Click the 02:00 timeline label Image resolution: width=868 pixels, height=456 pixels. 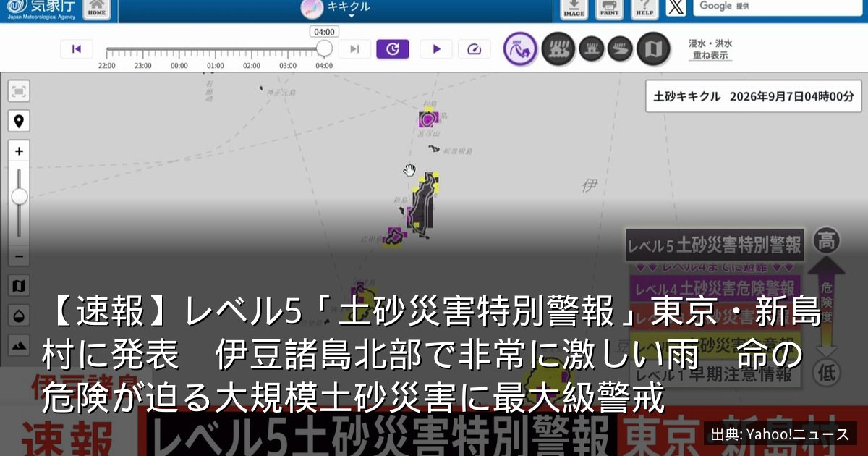(x=252, y=66)
